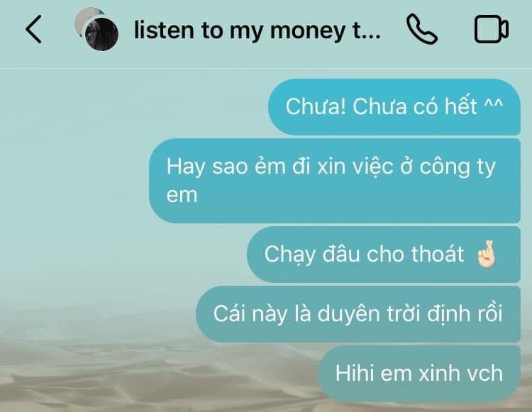The height and width of the screenshot is (412, 532).
Task: Open the dark-haired profile avatar
Action: pos(101,34)
